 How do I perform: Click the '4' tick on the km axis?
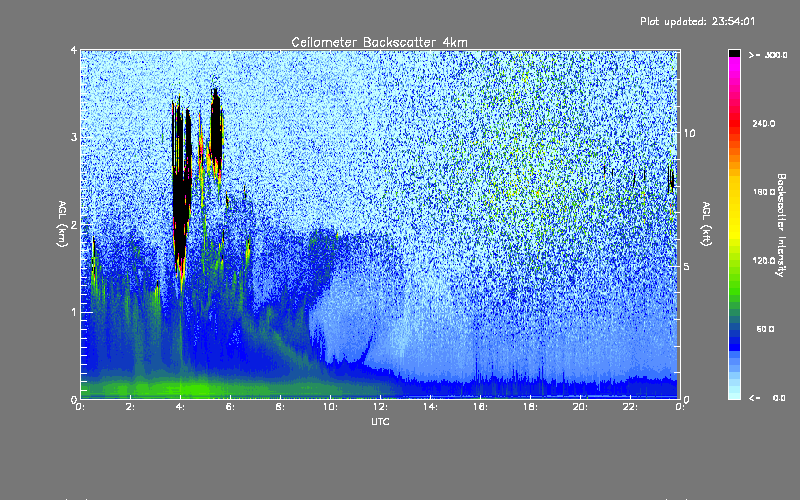tap(74, 50)
